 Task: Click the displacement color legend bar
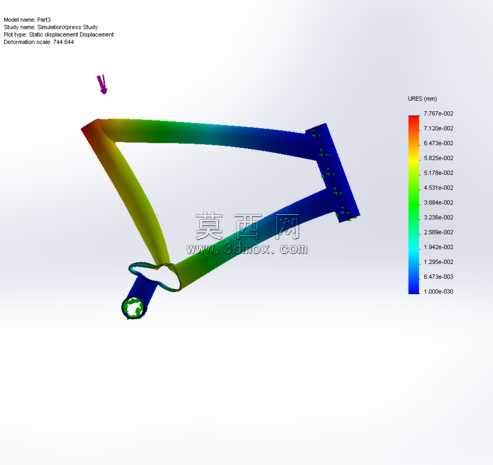tap(414, 204)
